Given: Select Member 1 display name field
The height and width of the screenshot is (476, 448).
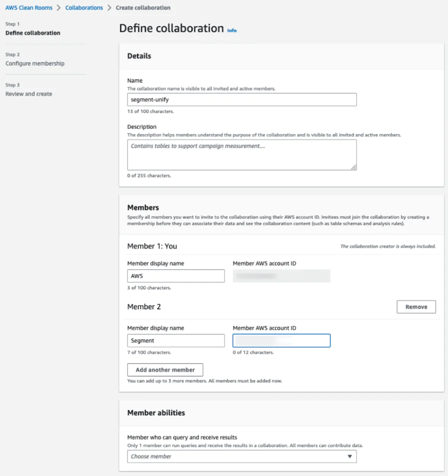Looking at the screenshot, I should point(176,276).
